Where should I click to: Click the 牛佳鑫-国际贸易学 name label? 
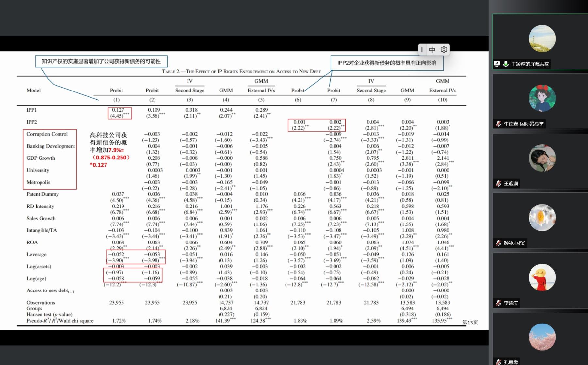point(524,124)
